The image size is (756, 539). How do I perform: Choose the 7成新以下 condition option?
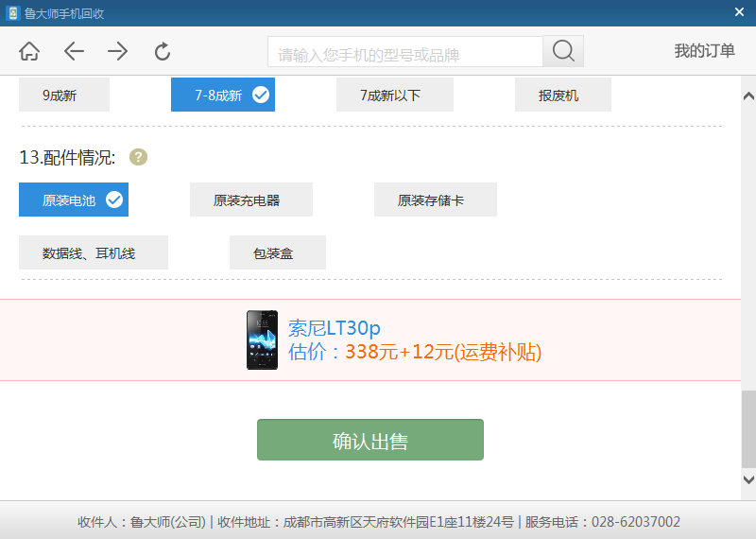click(395, 95)
